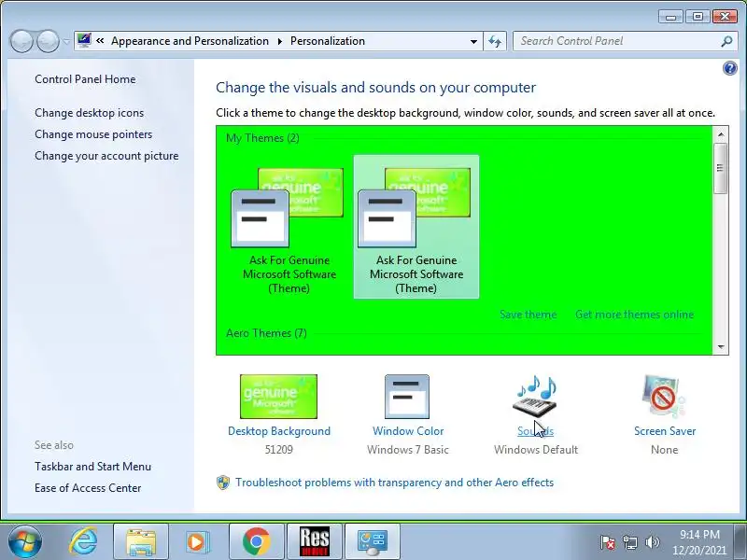Expand the address bar history dropdown
Image resolution: width=747 pixels, height=560 pixels.
point(473,41)
